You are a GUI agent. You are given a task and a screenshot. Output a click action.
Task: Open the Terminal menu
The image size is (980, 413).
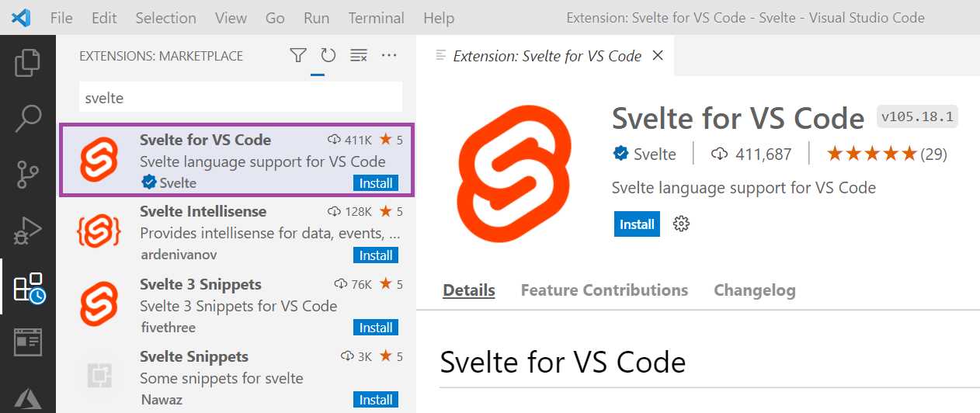click(376, 18)
